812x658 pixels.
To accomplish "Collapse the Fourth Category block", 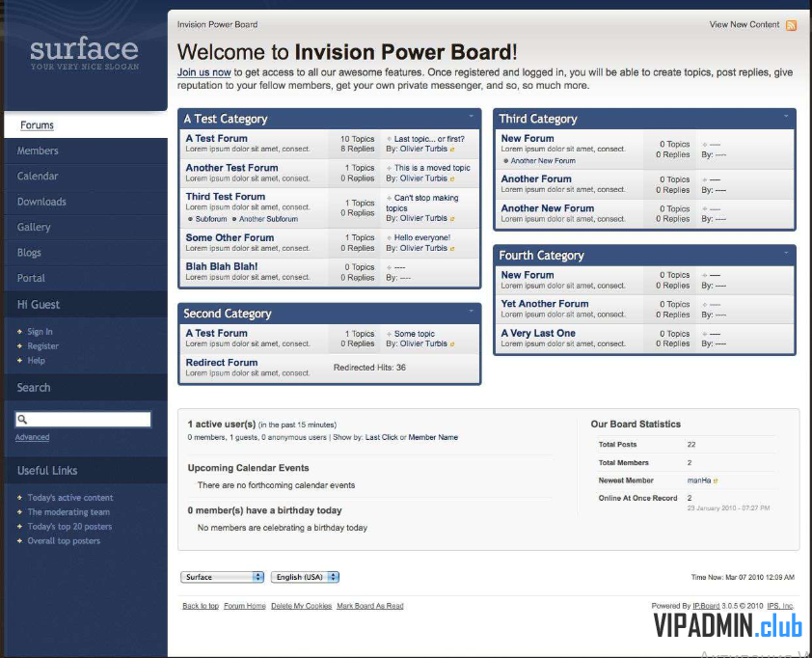I will pyautogui.click(x=786, y=253).
